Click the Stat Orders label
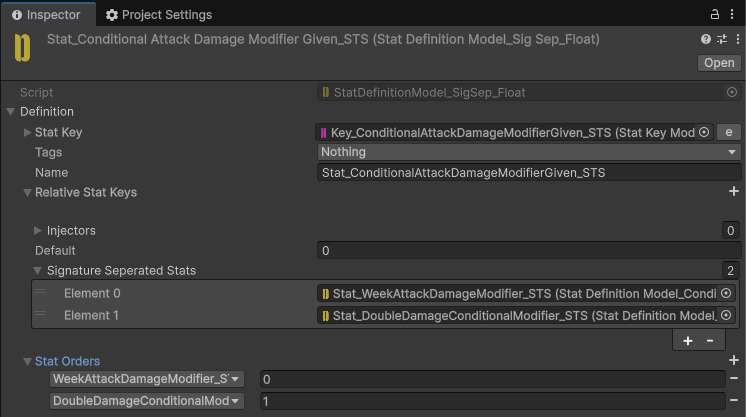Screen dimensions: 746x417 coord(68,361)
